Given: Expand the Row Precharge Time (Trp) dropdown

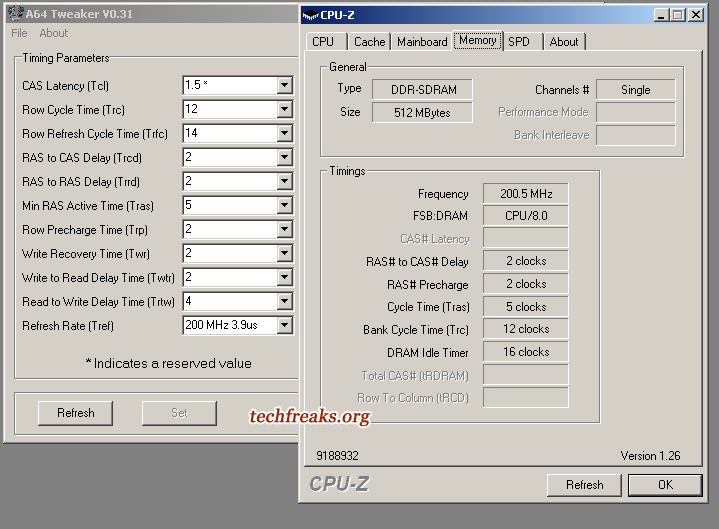Looking at the screenshot, I should click(x=285, y=229).
